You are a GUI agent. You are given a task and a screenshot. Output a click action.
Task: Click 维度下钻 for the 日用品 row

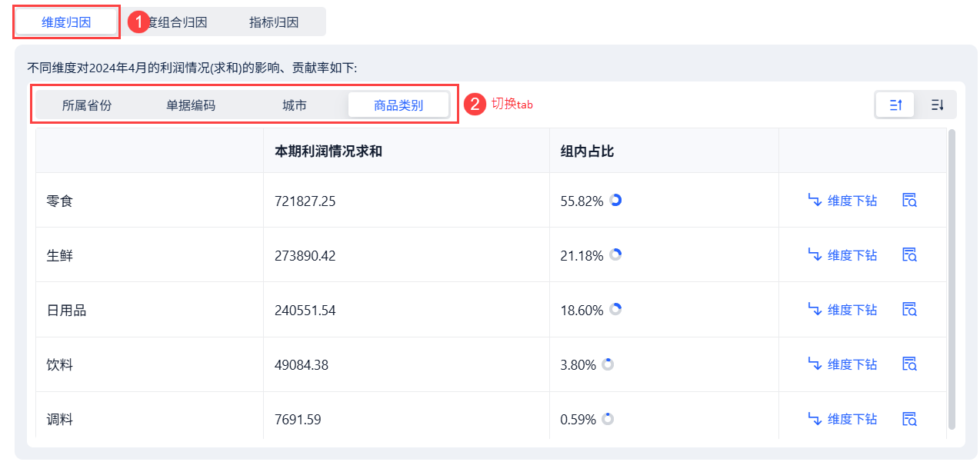click(x=842, y=310)
